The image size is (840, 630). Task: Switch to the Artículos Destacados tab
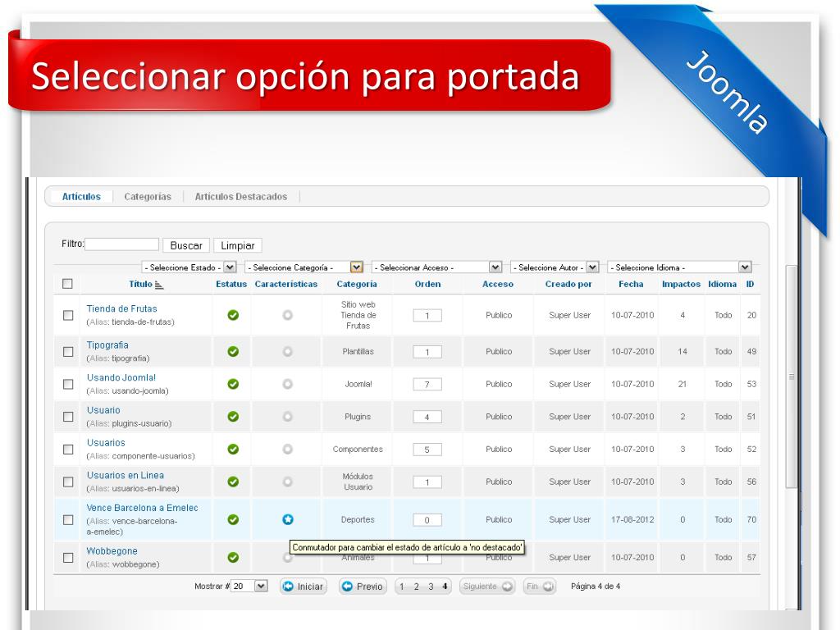coord(241,197)
